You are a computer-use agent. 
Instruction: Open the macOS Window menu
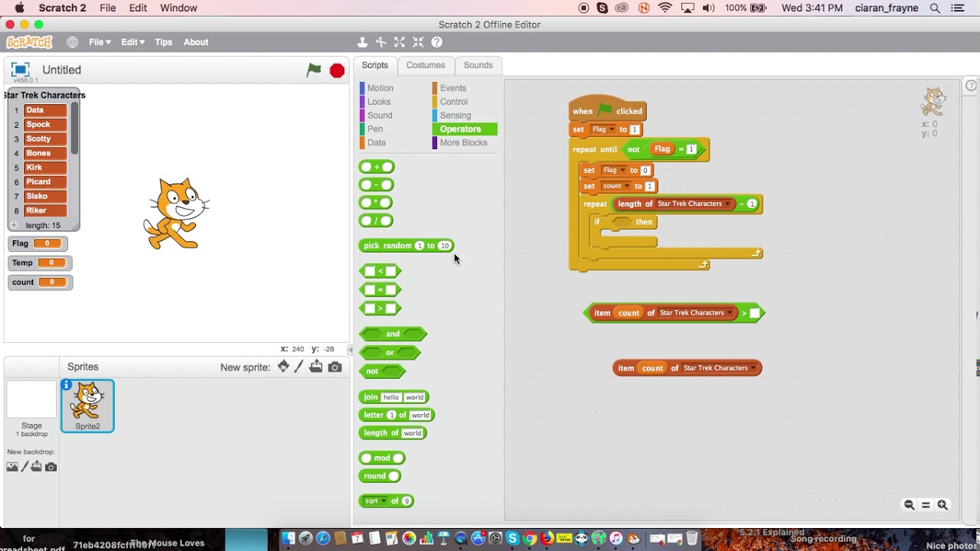click(178, 8)
